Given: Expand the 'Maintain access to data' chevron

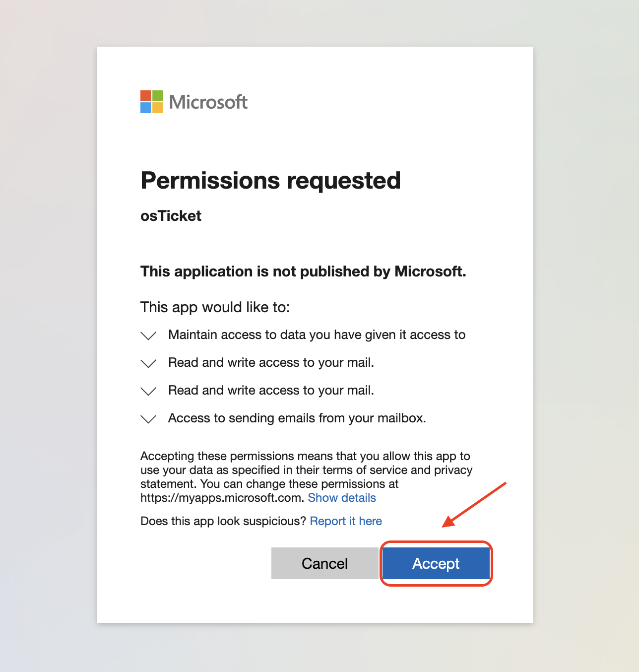Looking at the screenshot, I should click(148, 336).
